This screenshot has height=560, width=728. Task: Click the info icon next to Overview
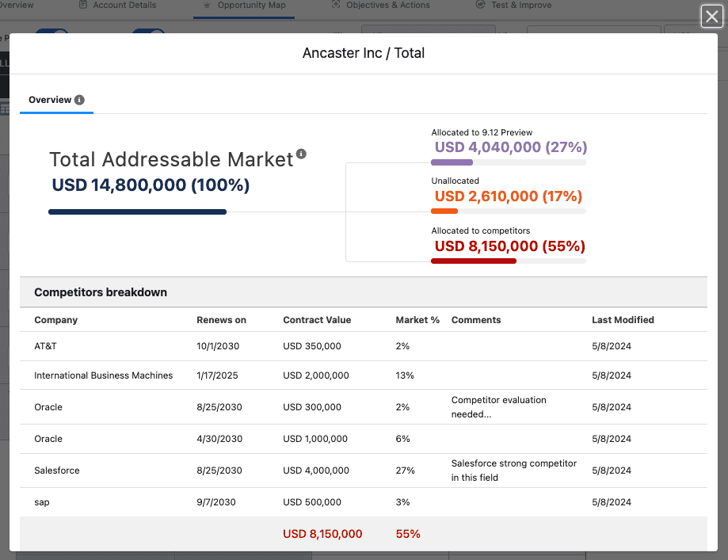(79, 100)
